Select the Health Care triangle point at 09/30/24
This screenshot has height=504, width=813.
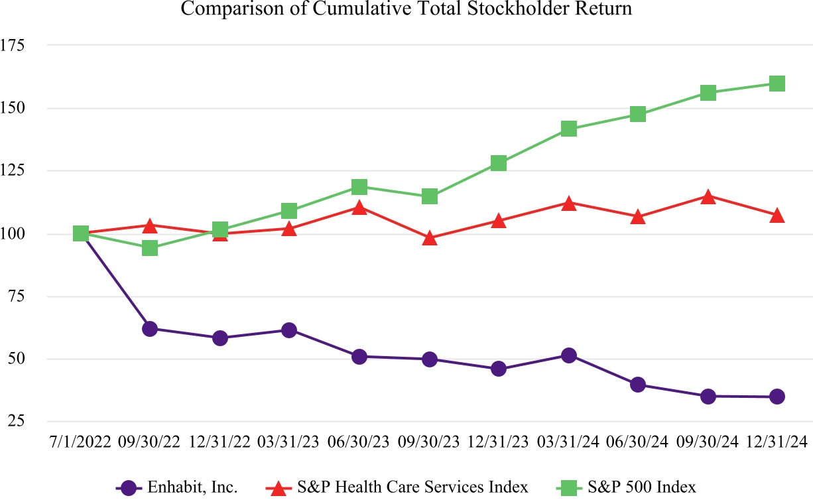(x=708, y=197)
